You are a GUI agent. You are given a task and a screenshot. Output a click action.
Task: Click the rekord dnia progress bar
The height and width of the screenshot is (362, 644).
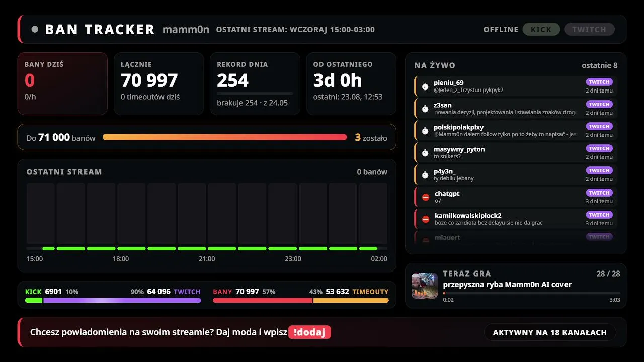[x=255, y=93]
